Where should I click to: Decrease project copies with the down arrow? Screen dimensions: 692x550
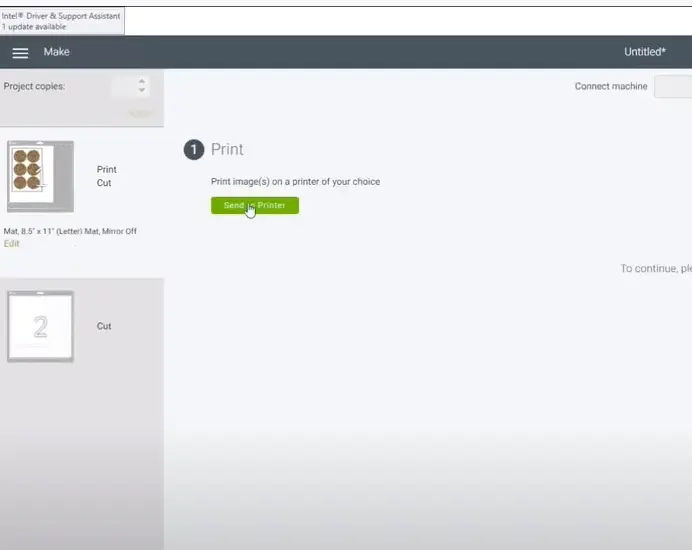[x=142, y=91]
